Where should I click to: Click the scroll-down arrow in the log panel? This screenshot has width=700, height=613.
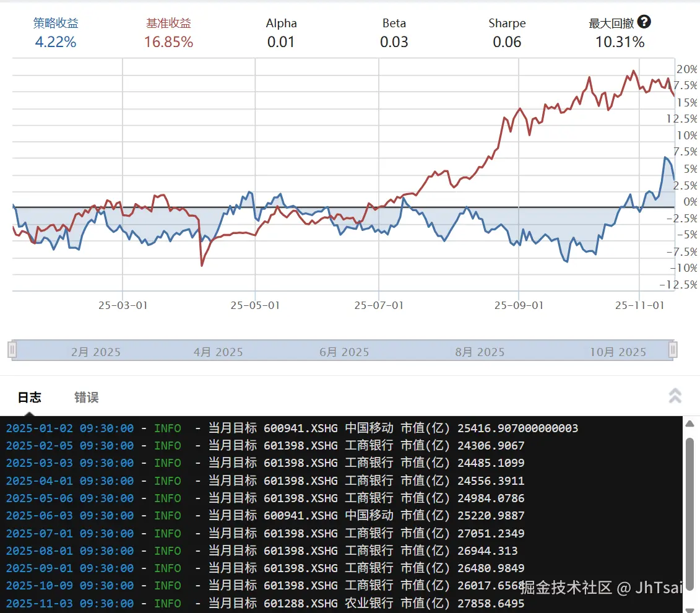(689, 607)
